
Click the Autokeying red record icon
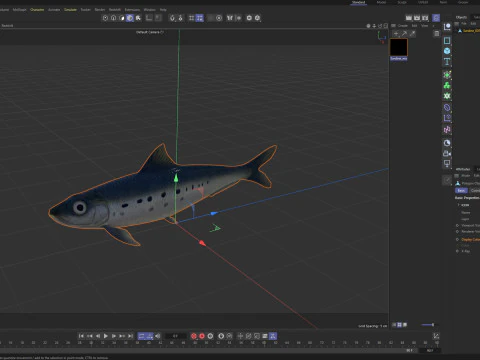202,336
